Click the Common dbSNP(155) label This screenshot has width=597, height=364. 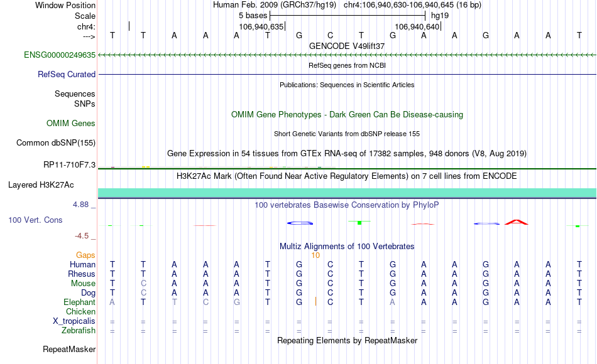click(55, 142)
